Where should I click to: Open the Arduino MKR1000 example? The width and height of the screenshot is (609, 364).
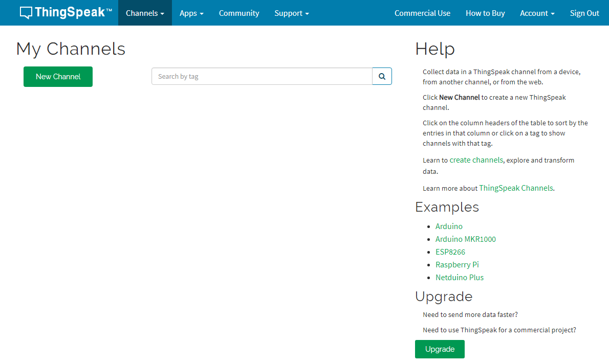pos(465,239)
